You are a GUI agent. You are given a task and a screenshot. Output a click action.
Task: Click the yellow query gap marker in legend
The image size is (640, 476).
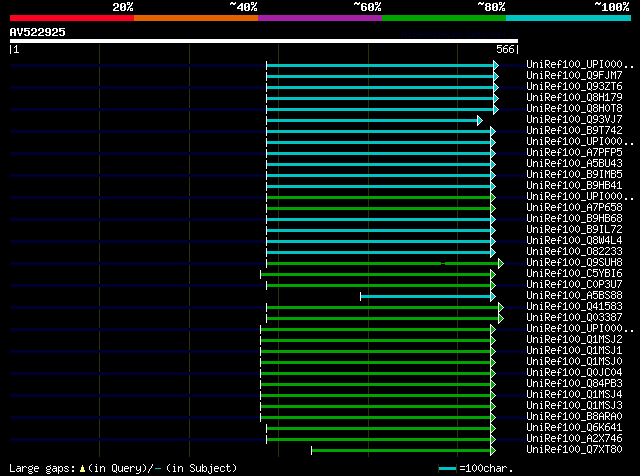(x=82, y=469)
